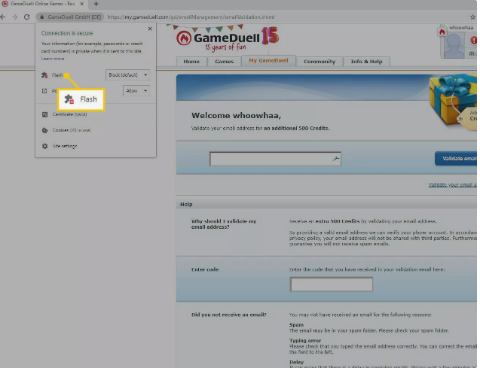Select the Community tab
The width and height of the screenshot is (480, 369).
319,61
